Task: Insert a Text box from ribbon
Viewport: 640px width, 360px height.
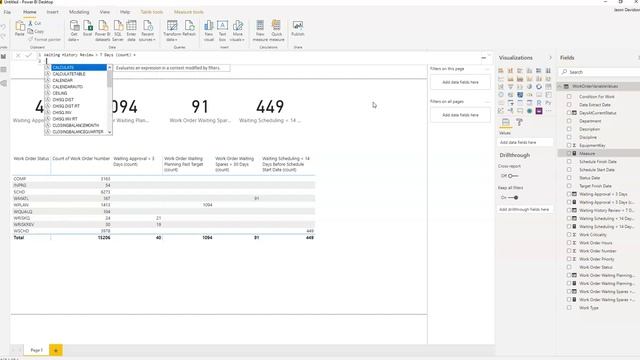Action: 222,31
